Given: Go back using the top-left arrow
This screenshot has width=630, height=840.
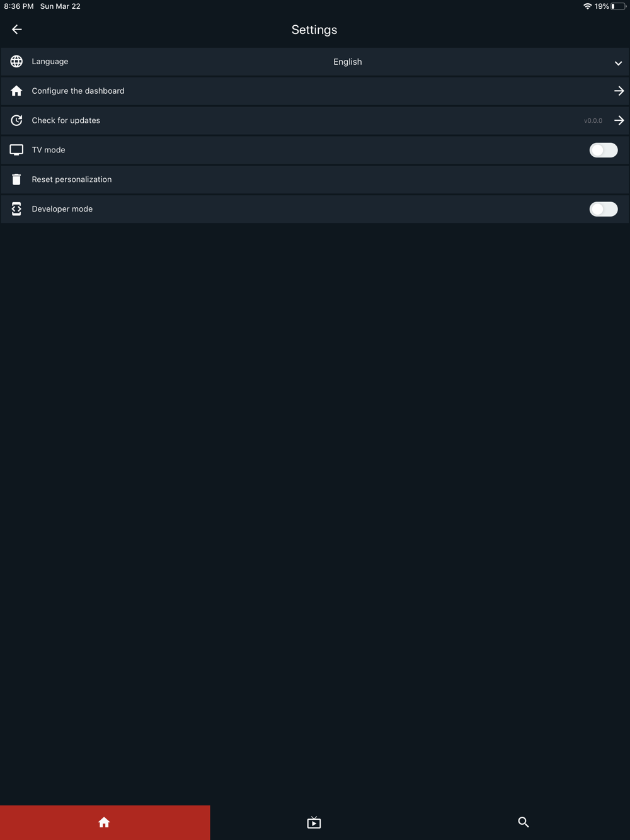Looking at the screenshot, I should 17,30.
